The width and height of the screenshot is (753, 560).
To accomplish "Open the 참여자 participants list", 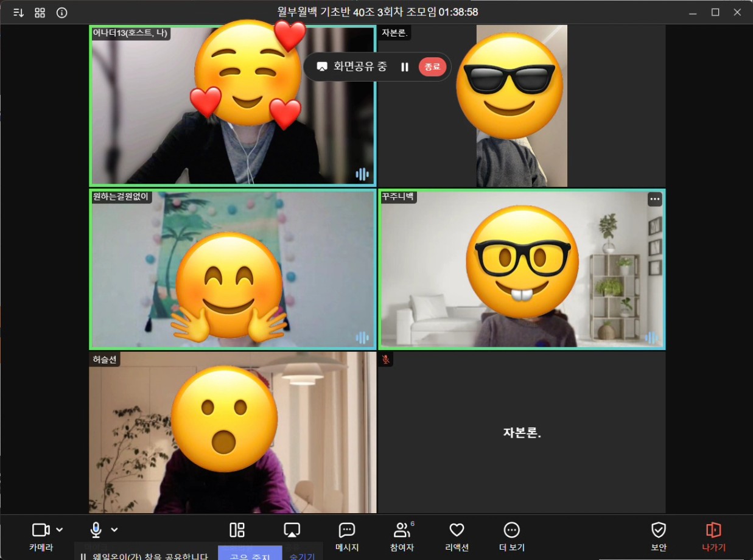I will coord(402,536).
